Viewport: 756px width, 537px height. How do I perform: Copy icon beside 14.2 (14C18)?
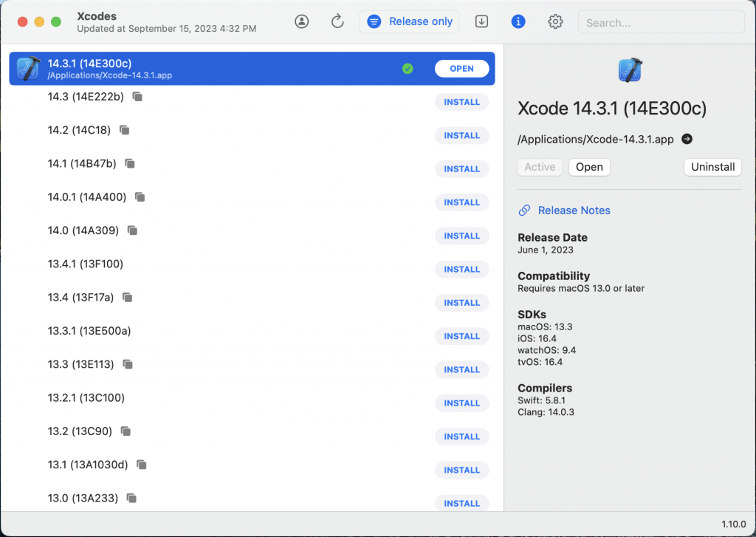[124, 130]
